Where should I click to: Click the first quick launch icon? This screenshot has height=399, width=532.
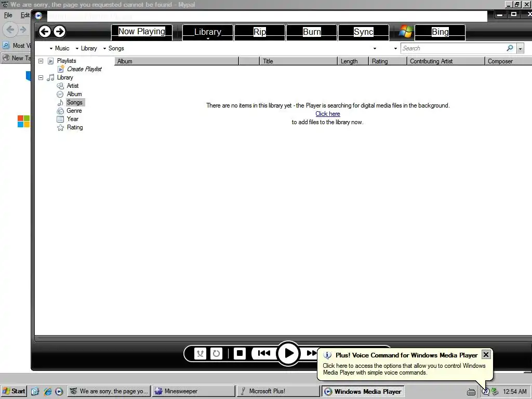click(35, 392)
